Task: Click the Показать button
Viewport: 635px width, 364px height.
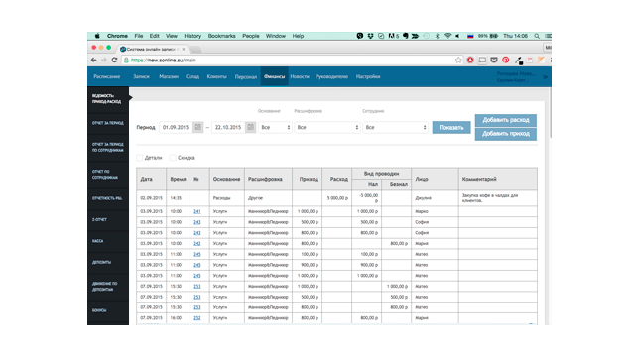Action: [x=451, y=128]
